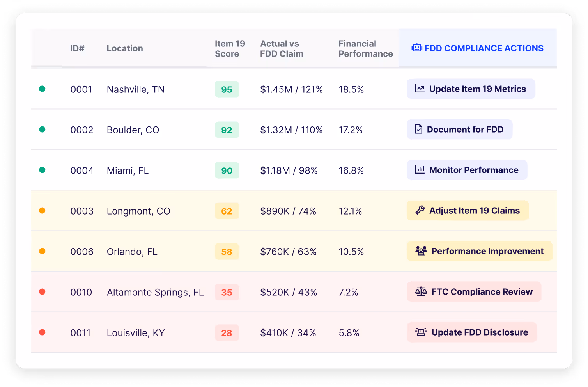The width and height of the screenshot is (588, 387).
Task: Select the Location column header
Action: tap(125, 48)
